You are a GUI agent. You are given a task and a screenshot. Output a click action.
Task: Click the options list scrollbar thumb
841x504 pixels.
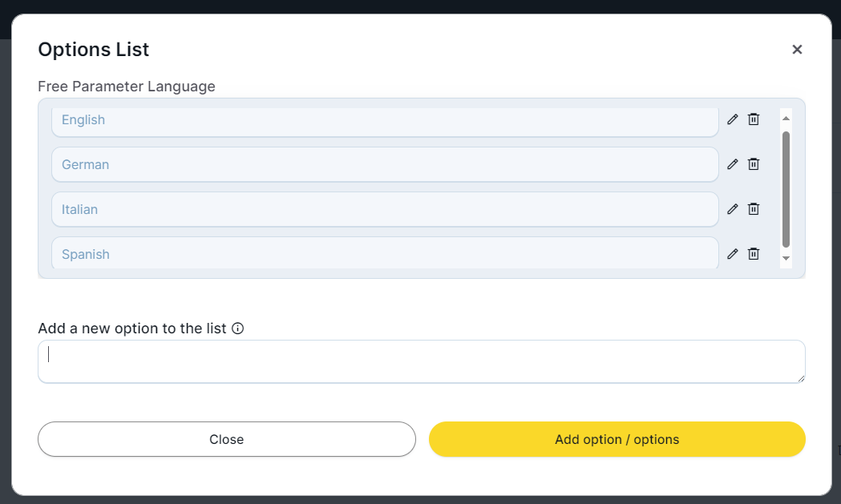pyautogui.click(x=786, y=188)
